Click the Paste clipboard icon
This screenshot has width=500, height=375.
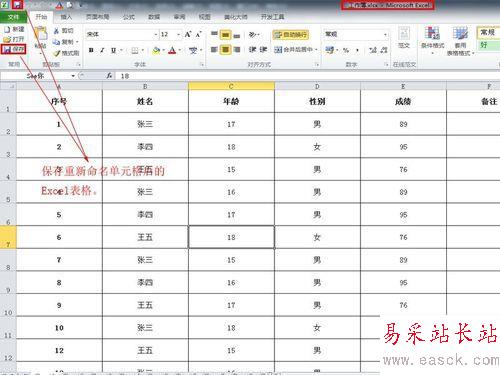(x=41, y=34)
